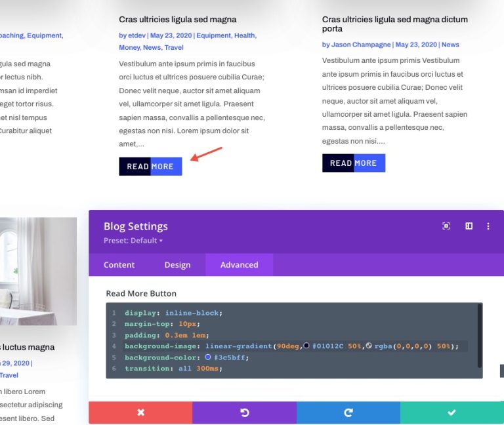
Task: Switch to the Content tab
Action: click(x=119, y=265)
